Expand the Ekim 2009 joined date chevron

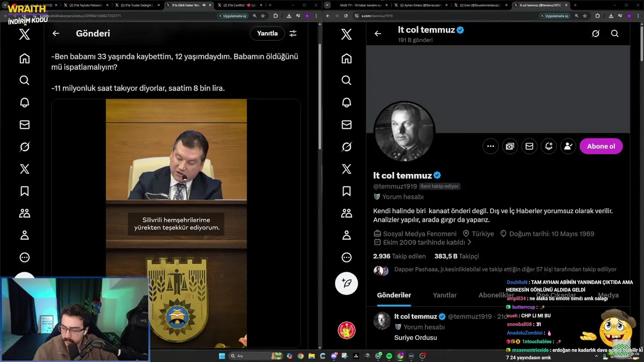[x=469, y=242]
